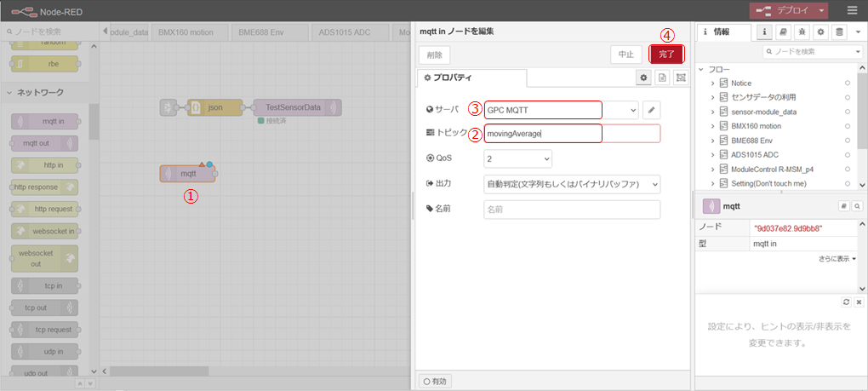The image size is (868, 391).
Task: Click the 中止 cancel button
Action: click(625, 54)
